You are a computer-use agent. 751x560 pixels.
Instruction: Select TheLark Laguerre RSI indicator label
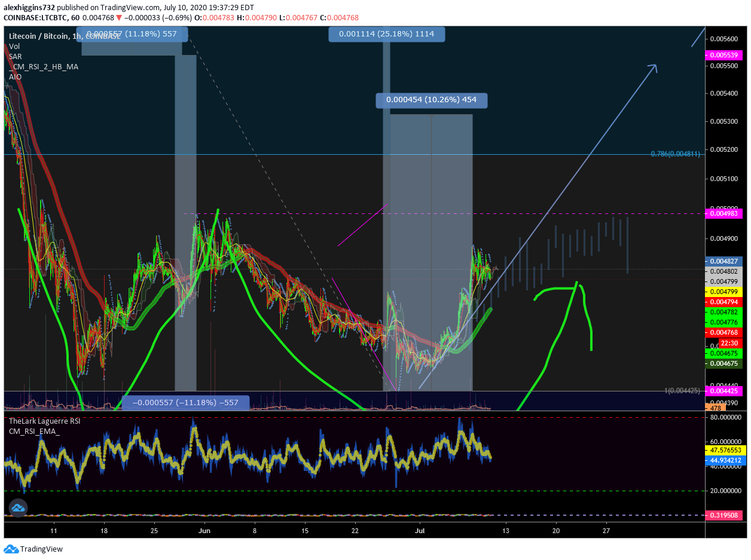point(44,421)
